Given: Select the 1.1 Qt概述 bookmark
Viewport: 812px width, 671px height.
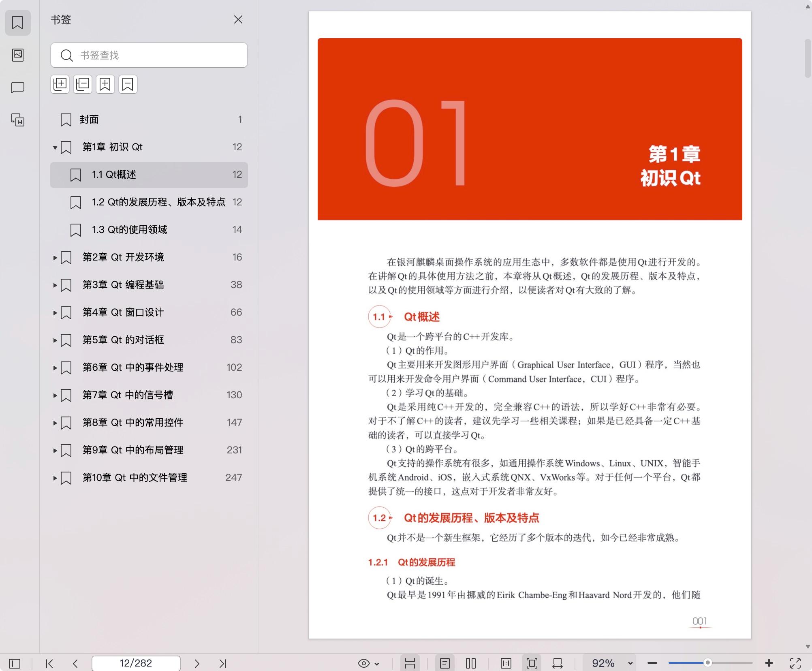Looking at the screenshot, I should click(149, 175).
